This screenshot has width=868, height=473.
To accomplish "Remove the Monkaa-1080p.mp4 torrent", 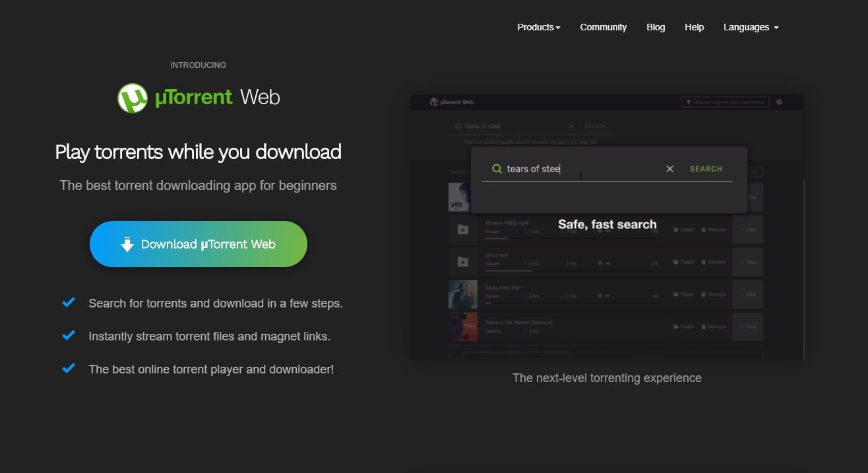I will [713, 230].
